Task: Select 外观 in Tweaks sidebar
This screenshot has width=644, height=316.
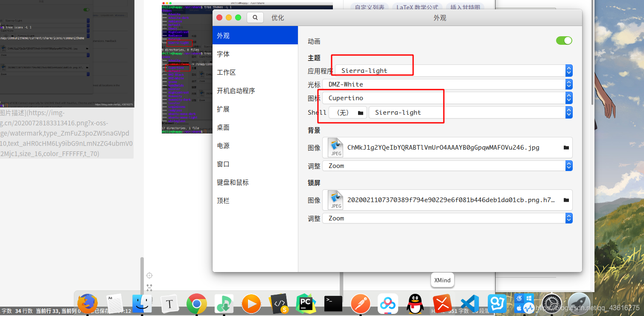Action: click(255, 36)
